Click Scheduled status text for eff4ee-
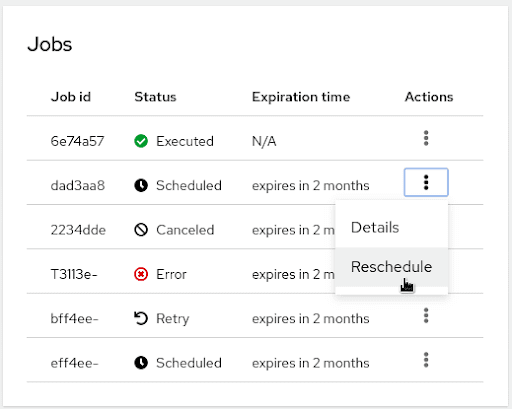The width and height of the screenshot is (512, 409). pyautogui.click(x=189, y=363)
